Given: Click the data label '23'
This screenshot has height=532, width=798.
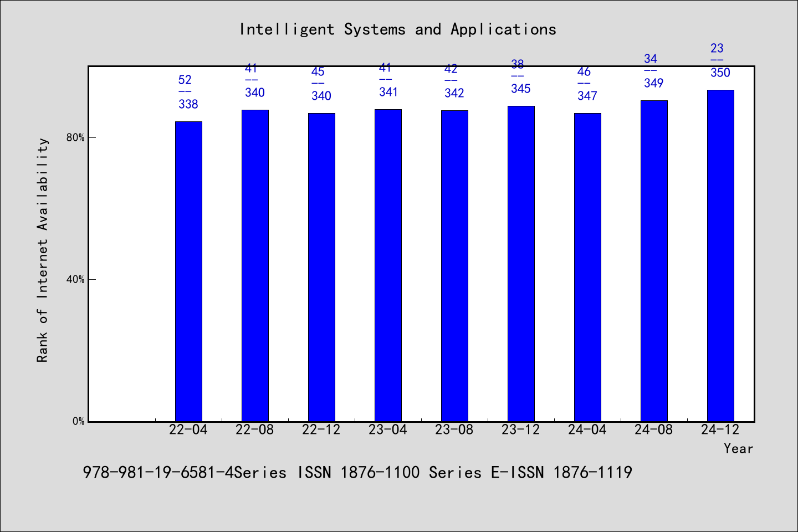Looking at the screenshot, I should pyautogui.click(x=717, y=48).
